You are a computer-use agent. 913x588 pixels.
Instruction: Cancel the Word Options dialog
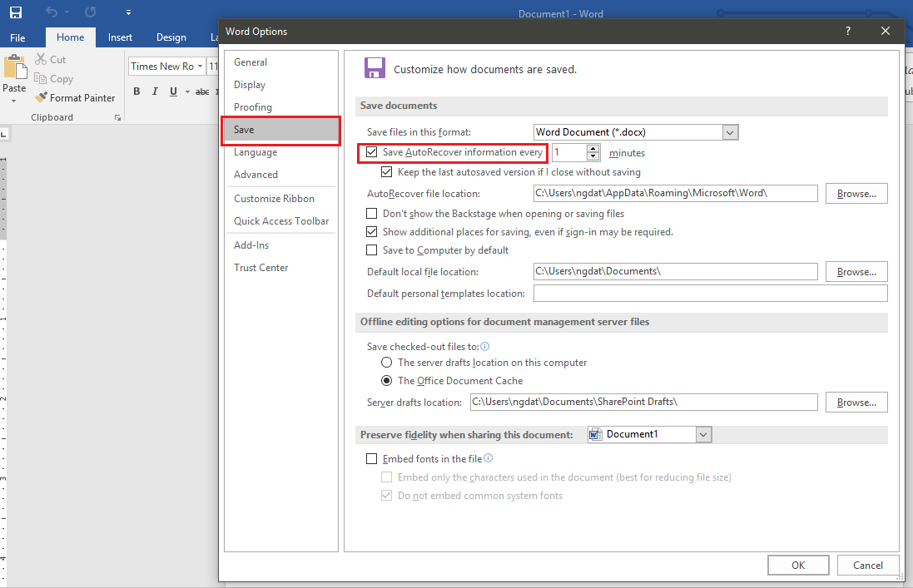867,566
